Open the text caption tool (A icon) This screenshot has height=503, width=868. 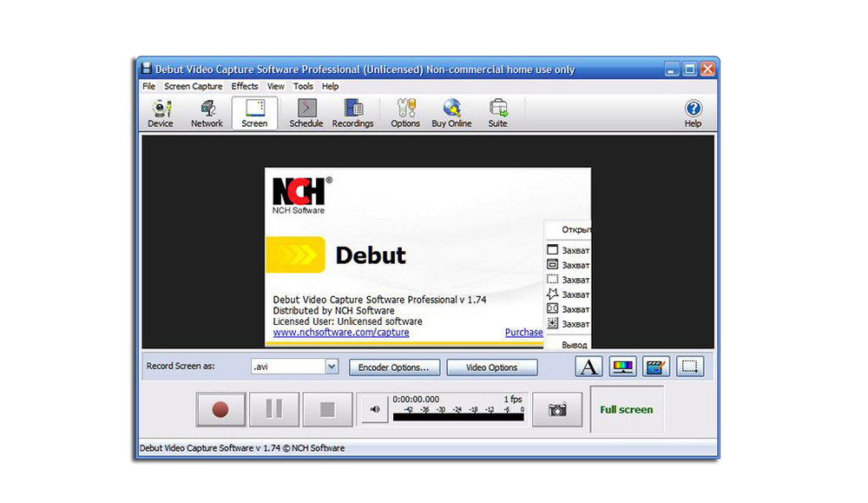[589, 367]
